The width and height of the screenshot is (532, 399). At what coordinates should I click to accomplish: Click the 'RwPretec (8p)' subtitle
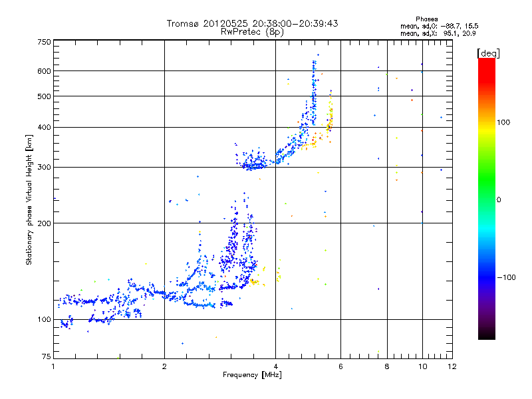[252, 32]
